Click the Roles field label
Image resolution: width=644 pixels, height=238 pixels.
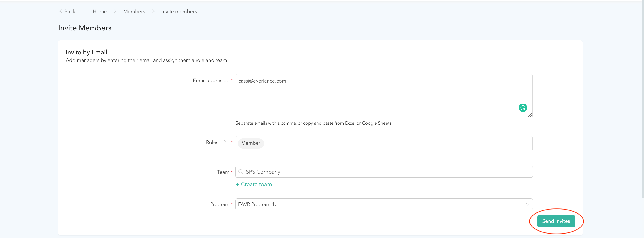(212, 142)
